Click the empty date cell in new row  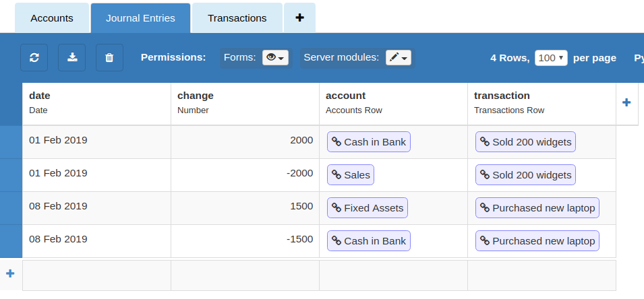(x=96, y=275)
